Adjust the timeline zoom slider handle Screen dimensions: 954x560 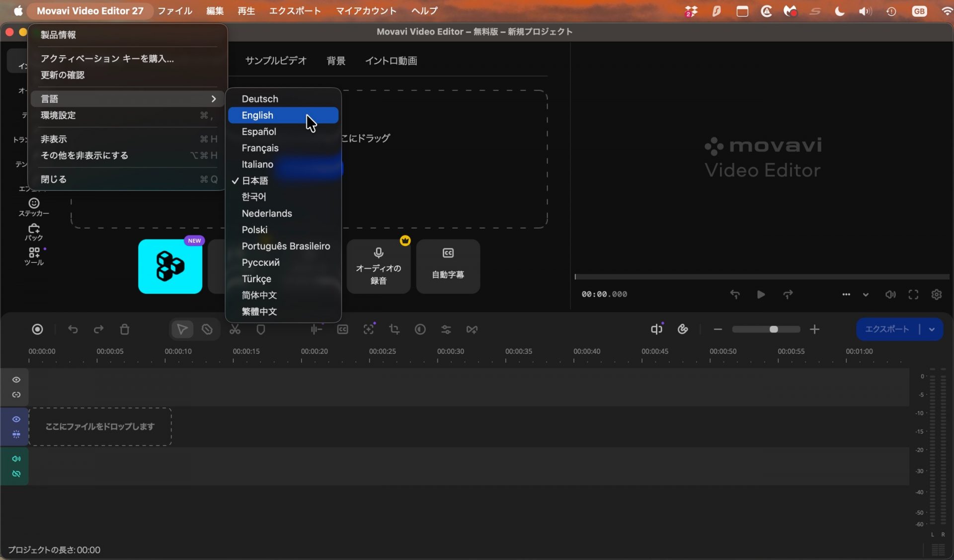[x=773, y=329]
